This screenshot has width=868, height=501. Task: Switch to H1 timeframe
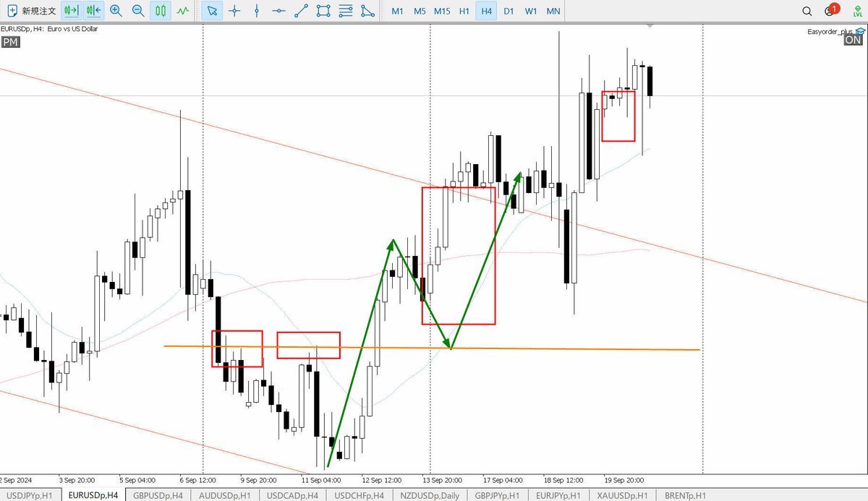[464, 11]
